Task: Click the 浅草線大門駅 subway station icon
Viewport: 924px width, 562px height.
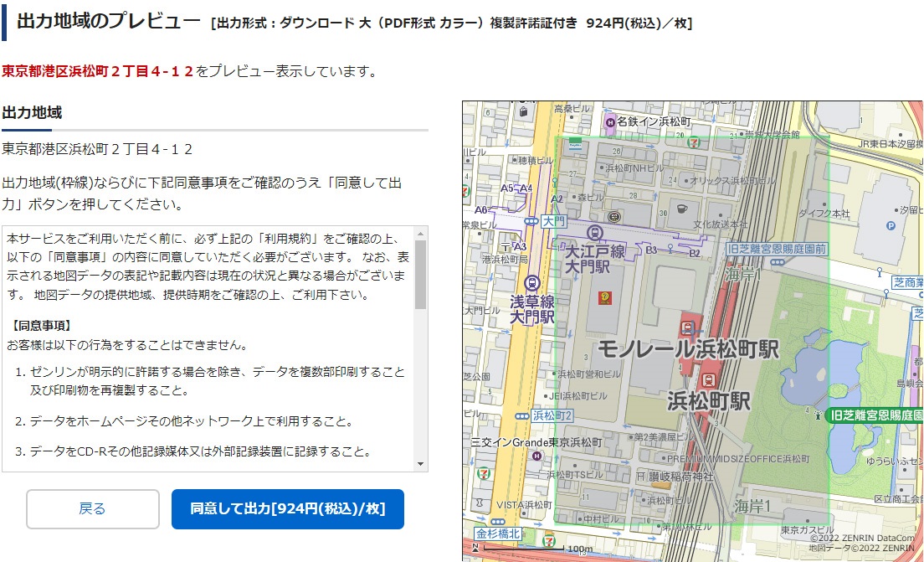Action: click(532, 283)
